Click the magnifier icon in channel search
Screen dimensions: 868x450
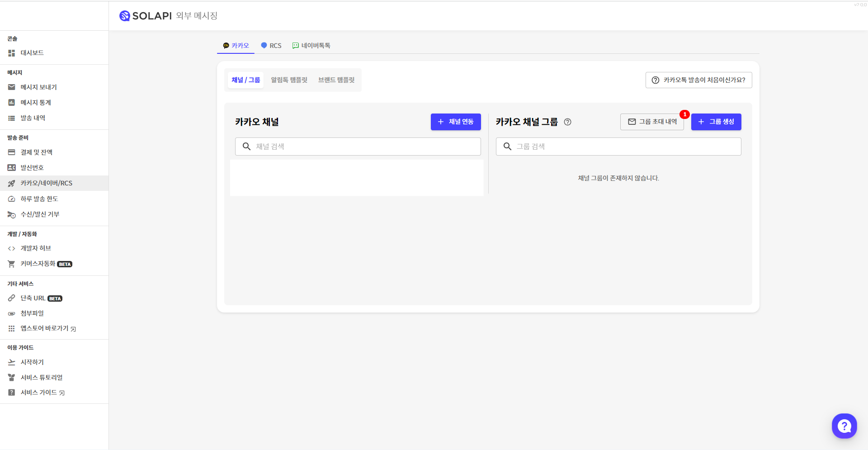pos(246,147)
